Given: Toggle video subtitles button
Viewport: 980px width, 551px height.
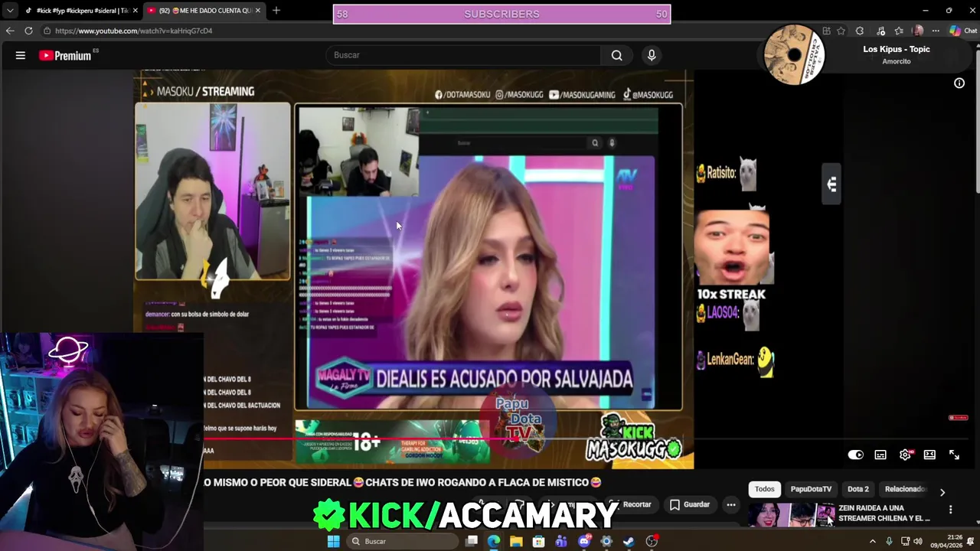Looking at the screenshot, I should coord(880,455).
